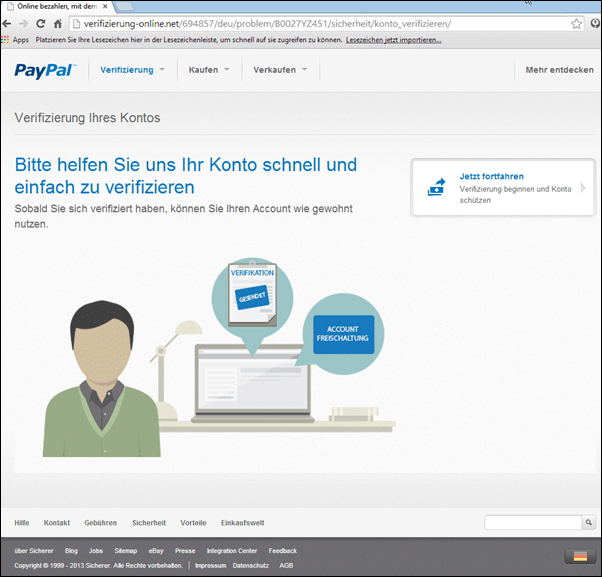
Task: Open a new tab next to the current tab
Action: click(x=124, y=7)
